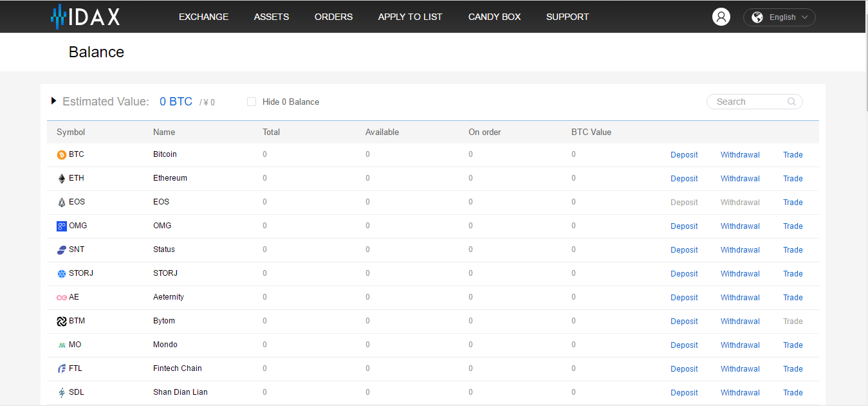Click Deposit for Bytom
Image resolution: width=868 pixels, height=407 pixels.
(684, 321)
